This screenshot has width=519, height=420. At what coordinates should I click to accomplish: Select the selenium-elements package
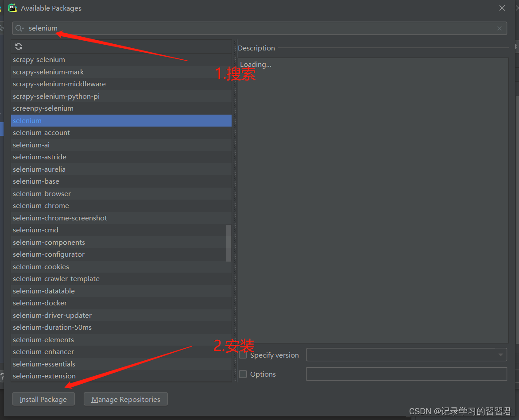121,339
